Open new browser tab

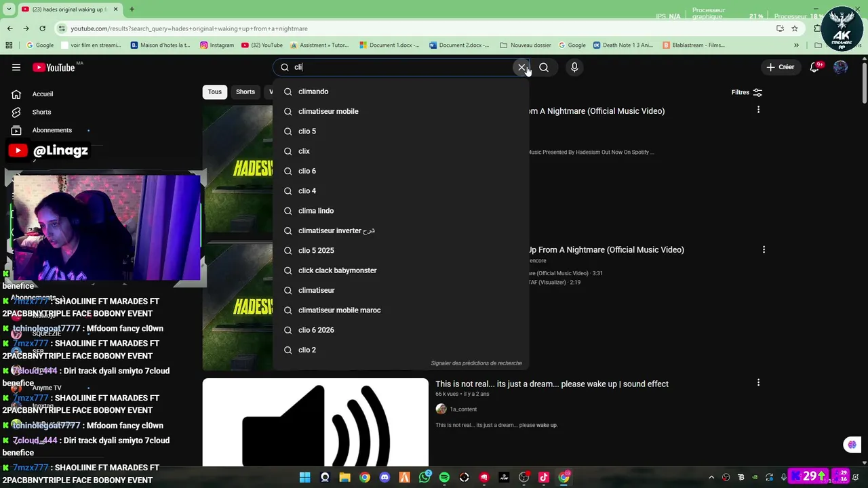click(x=132, y=9)
